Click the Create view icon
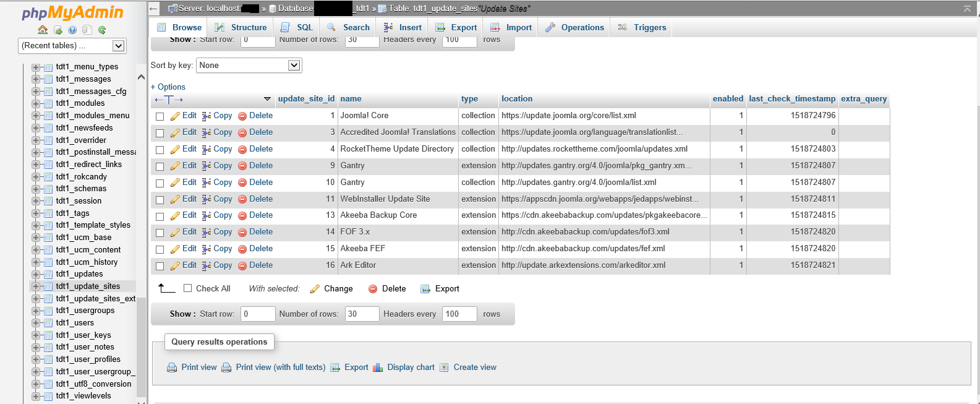The height and width of the screenshot is (404, 980). pyautogui.click(x=444, y=367)
